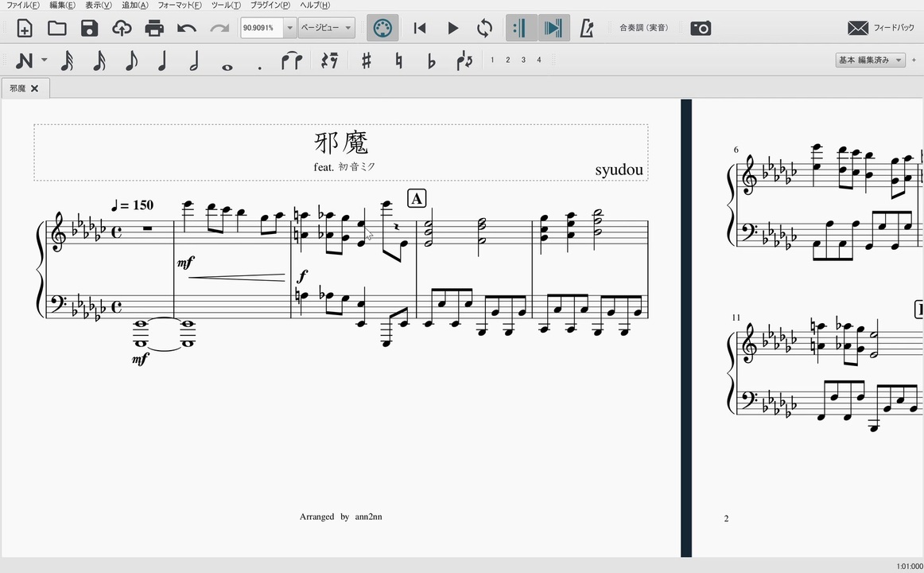
Task: Toggle MIDI input
Action: (x=382, y=29)
